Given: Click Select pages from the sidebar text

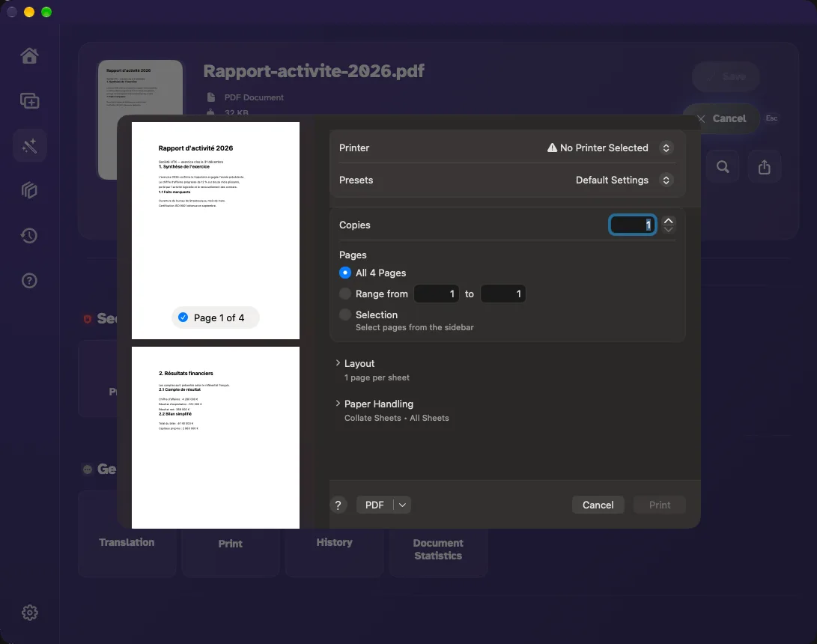Looking at the screenshot, I should click(x=414, y=327).
